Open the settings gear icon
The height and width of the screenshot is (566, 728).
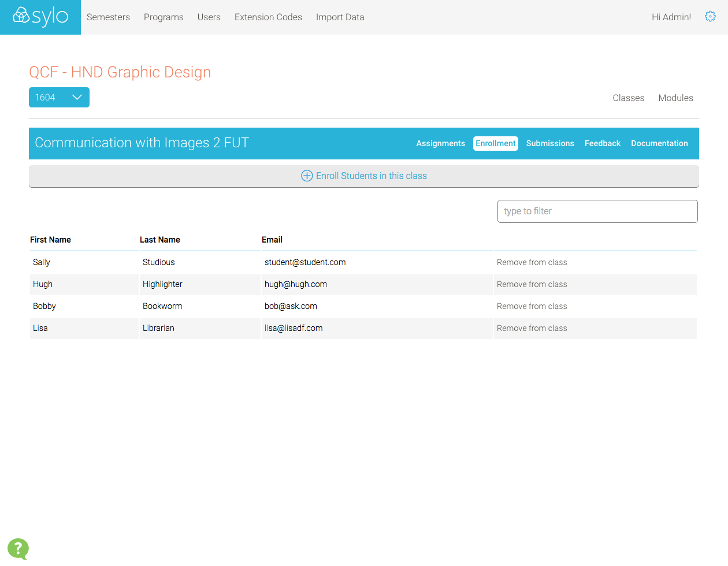710,17
